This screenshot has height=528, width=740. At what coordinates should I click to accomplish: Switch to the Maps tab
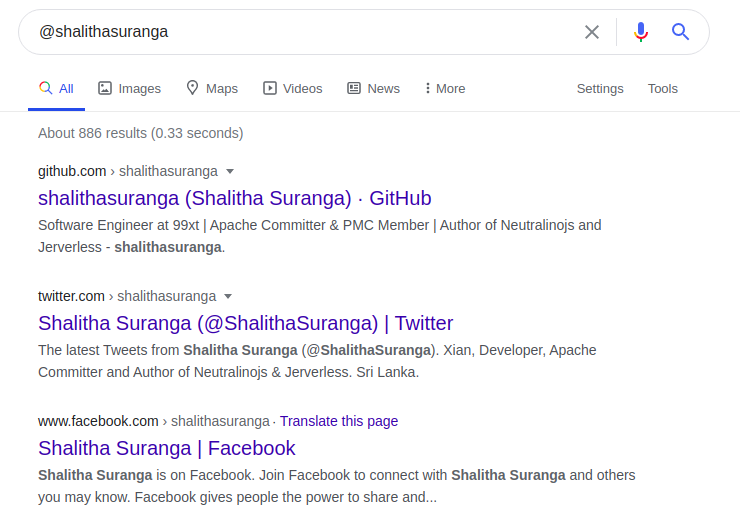pos(212,89)
